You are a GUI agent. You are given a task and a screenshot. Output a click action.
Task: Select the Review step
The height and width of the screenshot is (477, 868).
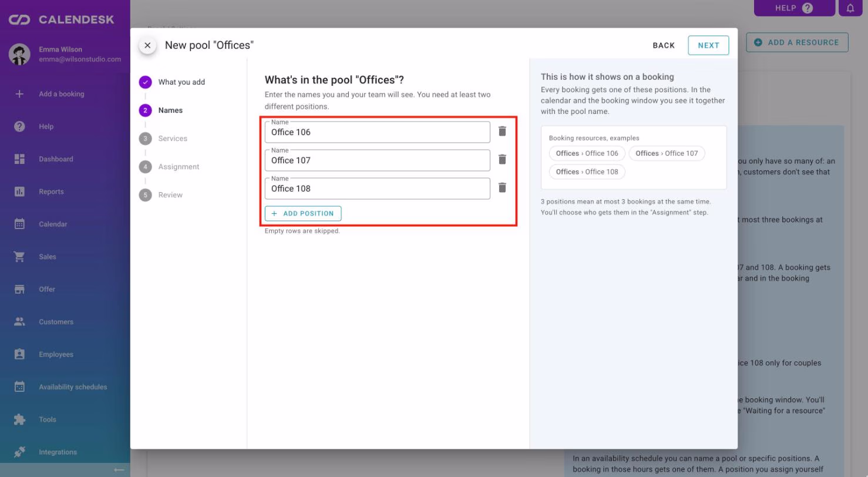[162, 195]
